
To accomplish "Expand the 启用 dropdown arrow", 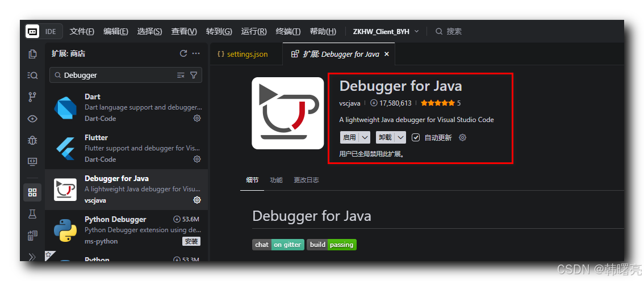I will [365, 137].
